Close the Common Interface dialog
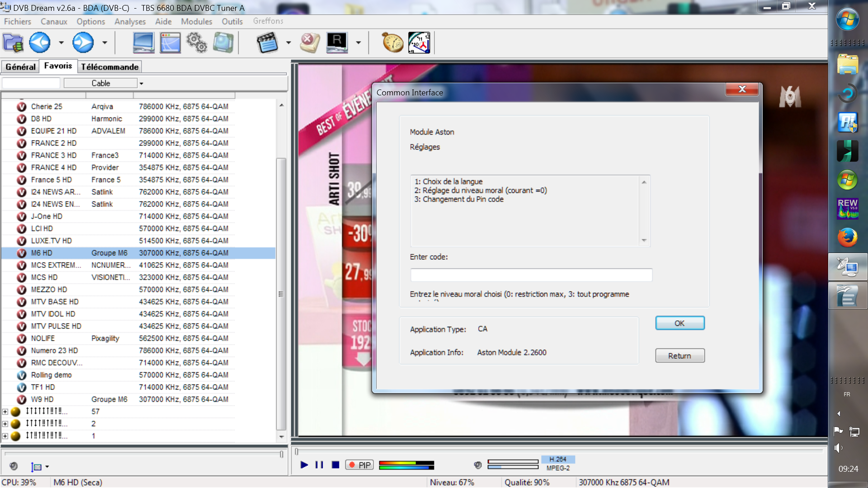 tap(742, 89)
